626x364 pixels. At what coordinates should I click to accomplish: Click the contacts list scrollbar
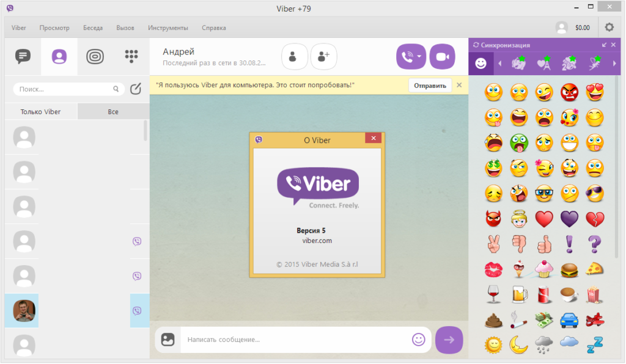click(145, 130)
